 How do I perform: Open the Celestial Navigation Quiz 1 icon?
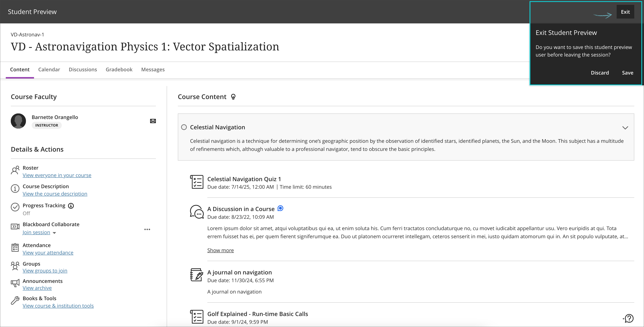(x=197, y=182)
